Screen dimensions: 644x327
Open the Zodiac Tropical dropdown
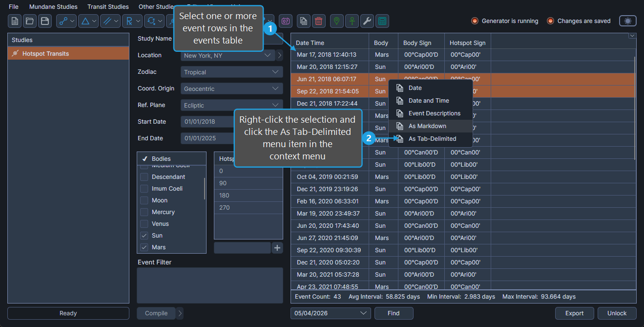tap(232, 72)
